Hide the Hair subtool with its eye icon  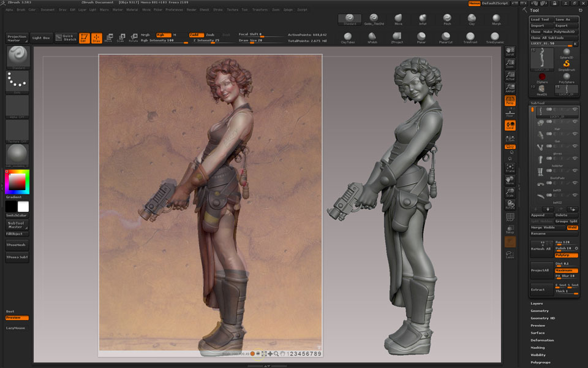[575, 121]
